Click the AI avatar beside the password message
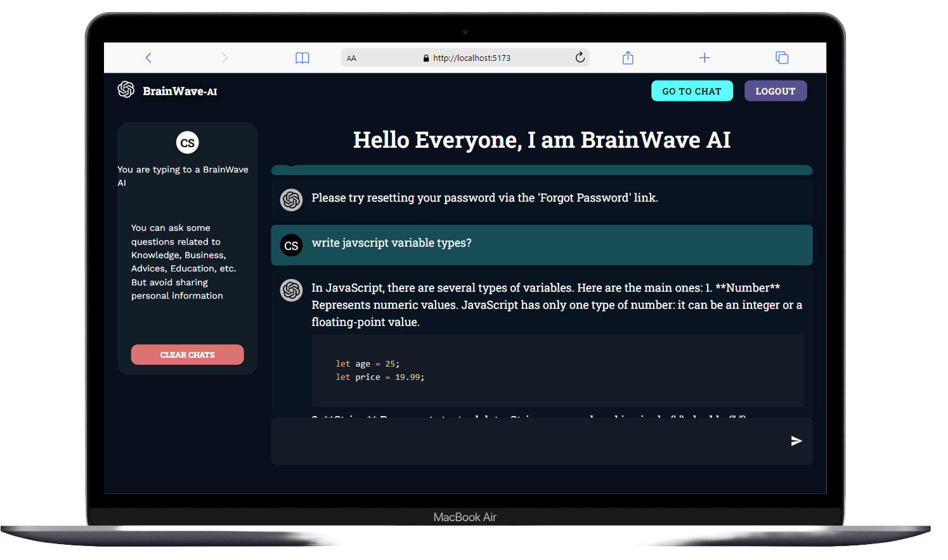The height and width of the screenshot is (560, 948). (291, 199)
